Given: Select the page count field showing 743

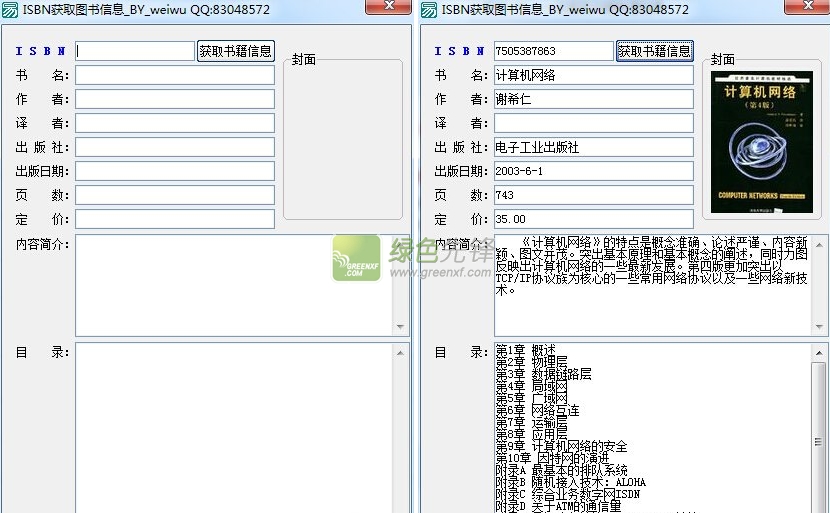Looking at the screenshot, I should click(593, 195).
